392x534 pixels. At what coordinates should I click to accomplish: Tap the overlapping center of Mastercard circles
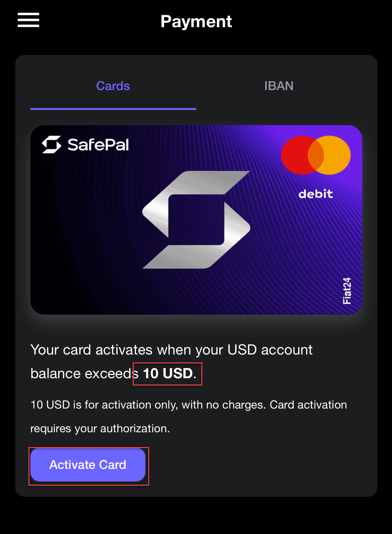(x=316, y=155)
